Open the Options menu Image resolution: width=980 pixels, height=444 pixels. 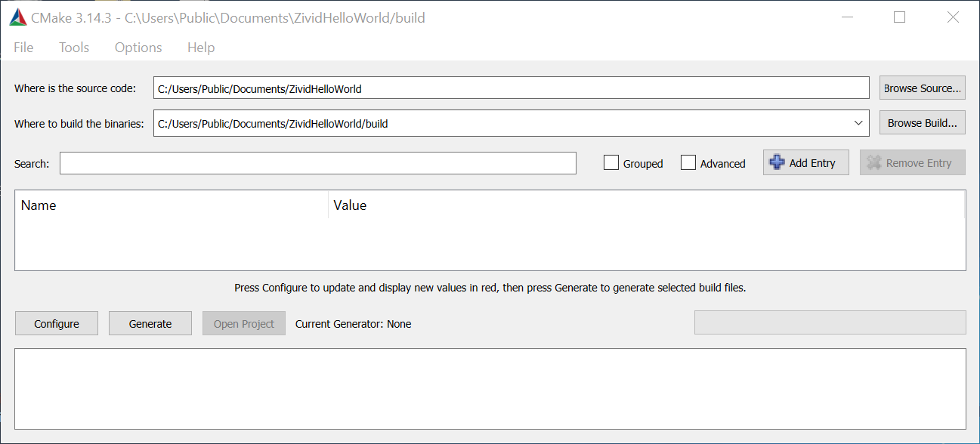[138, 48]
